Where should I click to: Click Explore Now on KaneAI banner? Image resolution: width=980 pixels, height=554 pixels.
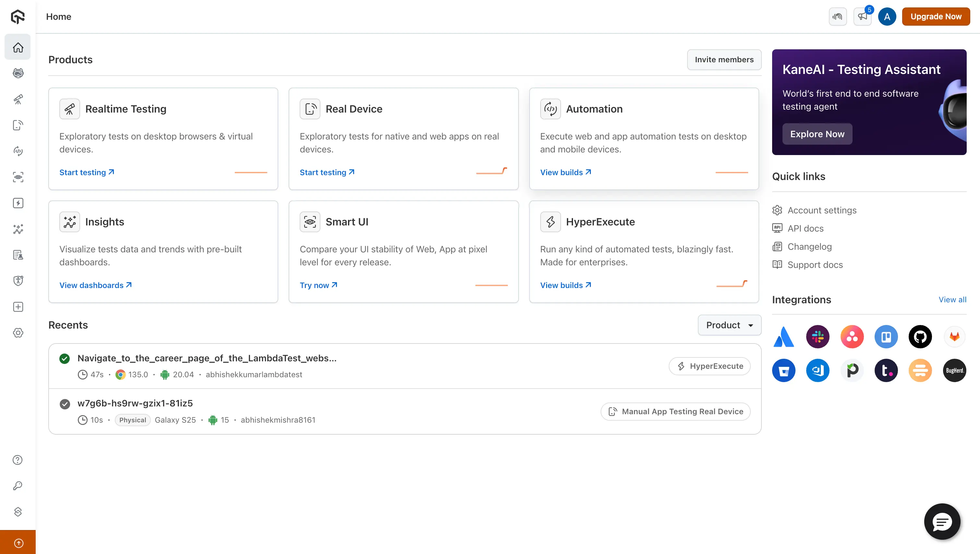[x=817, y=134]
